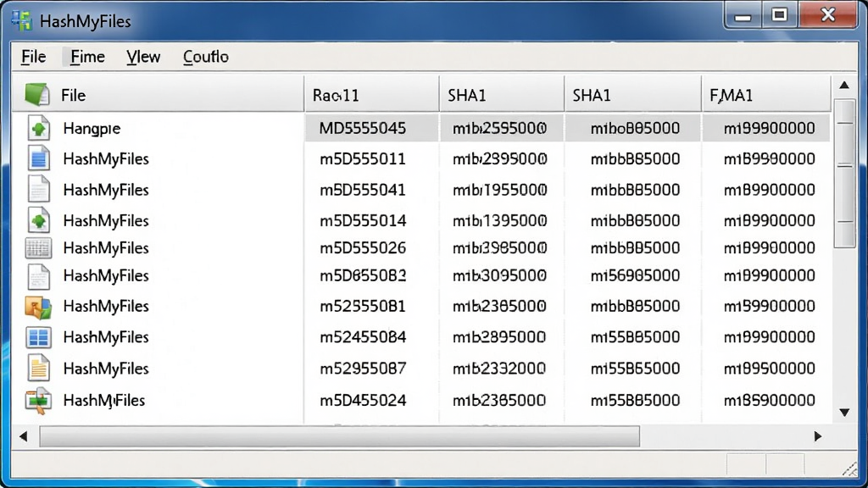Screen dimensions: 868x488
Task: Click the blue document icon for m5D555011 row
Action: tap(38, 158)
